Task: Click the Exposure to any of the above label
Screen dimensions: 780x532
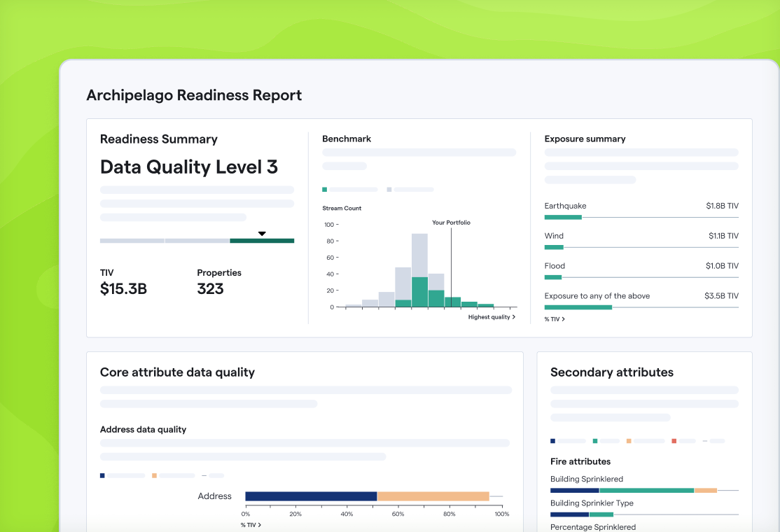Action: [597, 296]
